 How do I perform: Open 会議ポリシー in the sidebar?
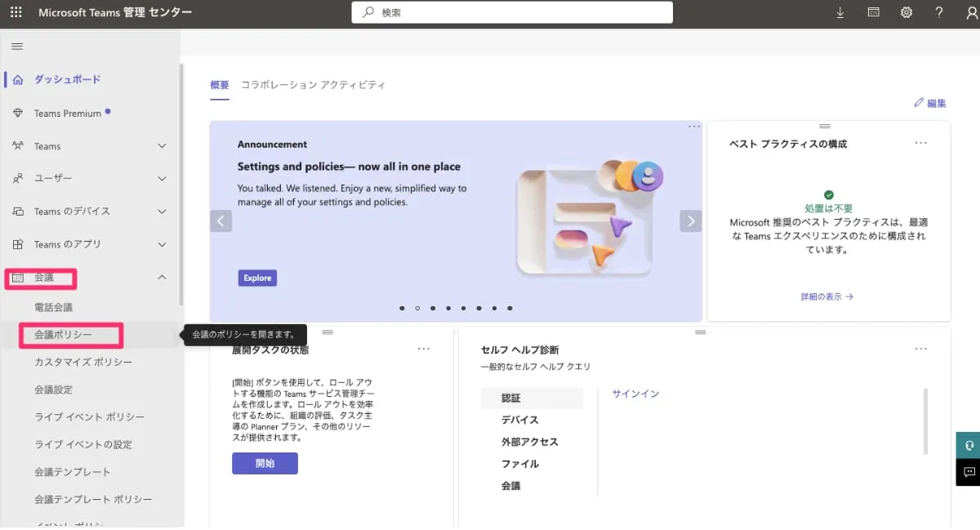pyautogui.click(x=63, y=335)
